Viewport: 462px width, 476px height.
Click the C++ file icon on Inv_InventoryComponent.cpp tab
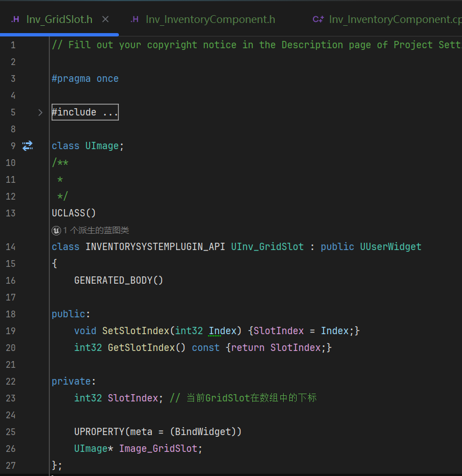(318, 20)
